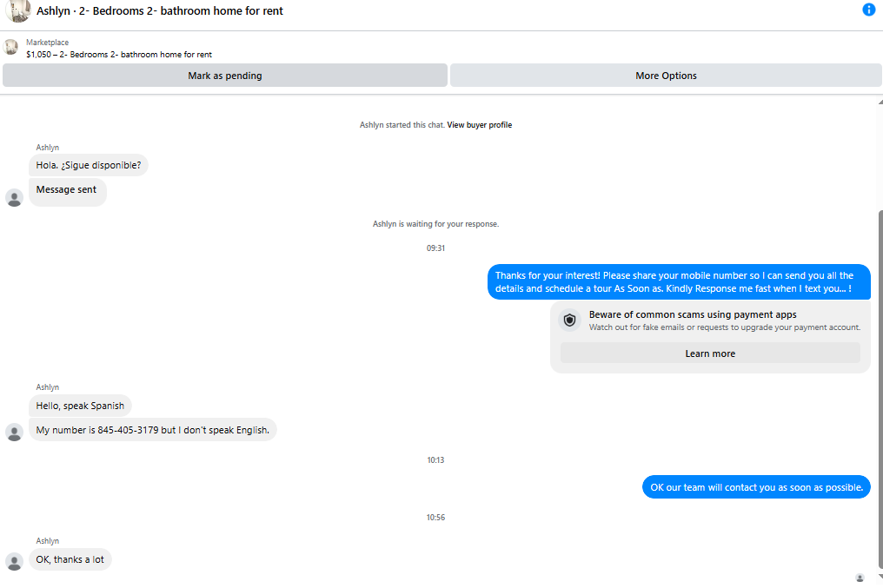Open the Marketplace listing thumbnail

10,47
